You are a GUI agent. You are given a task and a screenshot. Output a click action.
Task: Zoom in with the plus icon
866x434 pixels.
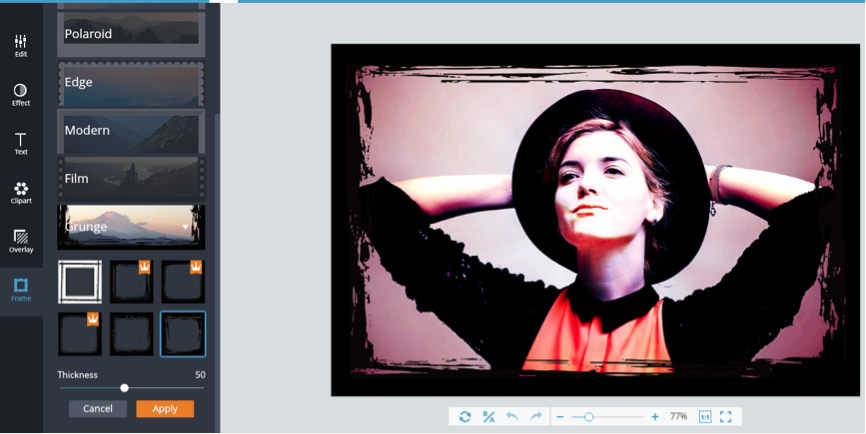coord(654,417)
